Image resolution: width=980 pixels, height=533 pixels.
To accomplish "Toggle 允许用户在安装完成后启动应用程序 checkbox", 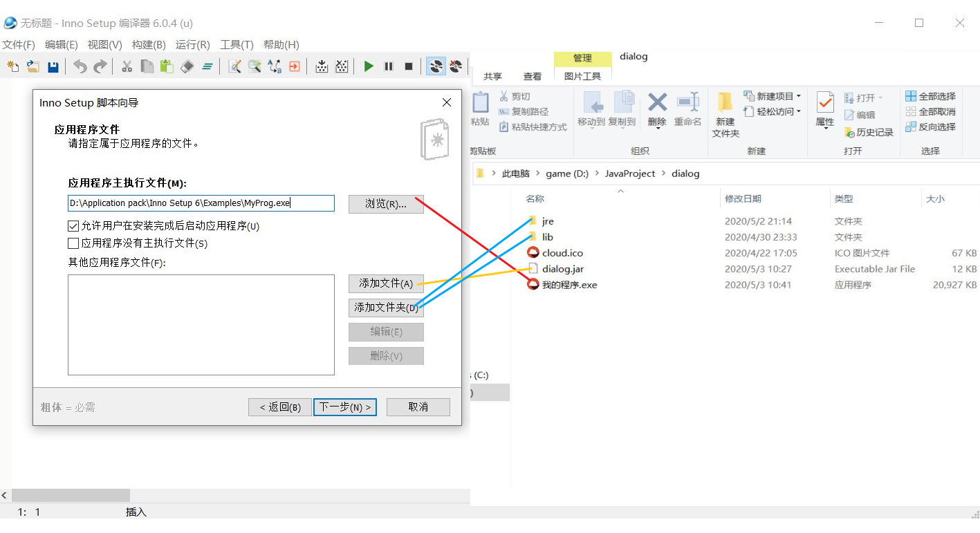I will tap(73, 226).
